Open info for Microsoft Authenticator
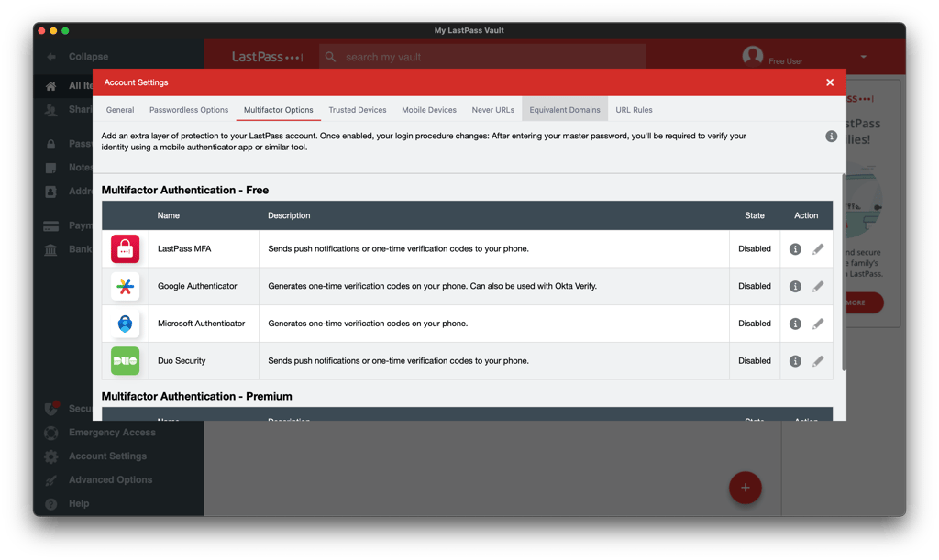Image resolution: width=939 pixels, height=560 pixels. click(795, 324)
